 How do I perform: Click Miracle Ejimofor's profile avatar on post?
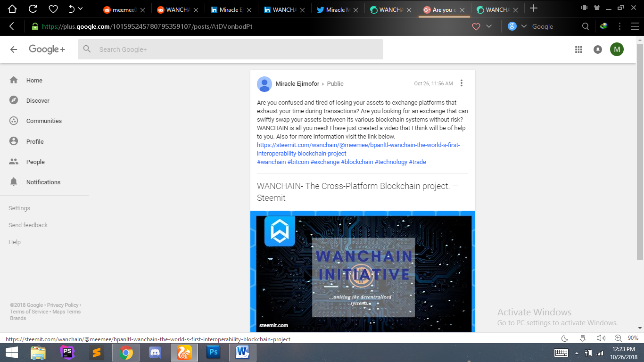pos(264,83)
